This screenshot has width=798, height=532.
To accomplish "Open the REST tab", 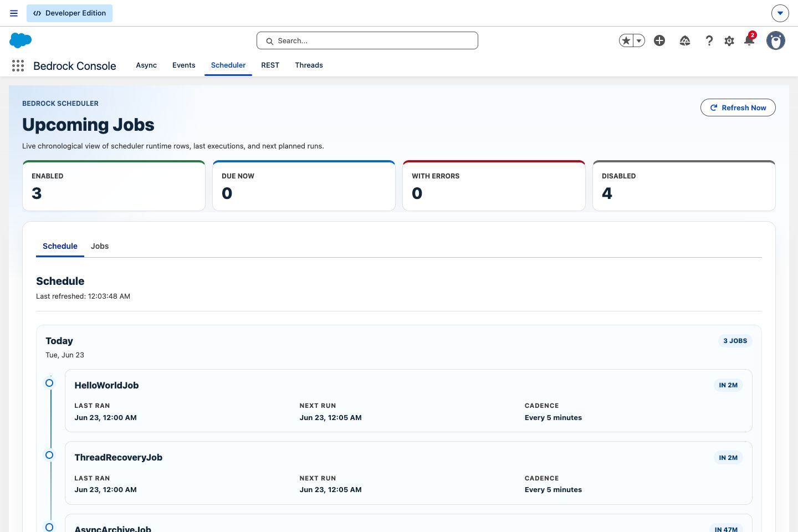I will click(x=270, y=65).
